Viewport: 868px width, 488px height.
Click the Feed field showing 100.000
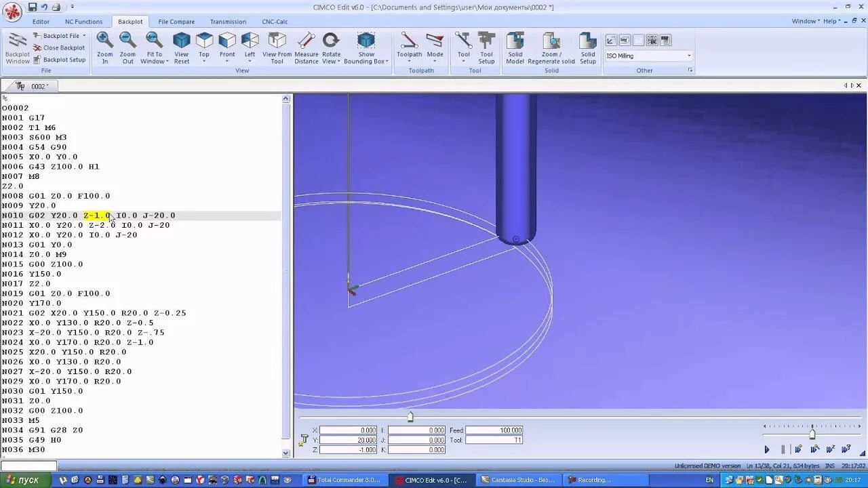(494, 430)
